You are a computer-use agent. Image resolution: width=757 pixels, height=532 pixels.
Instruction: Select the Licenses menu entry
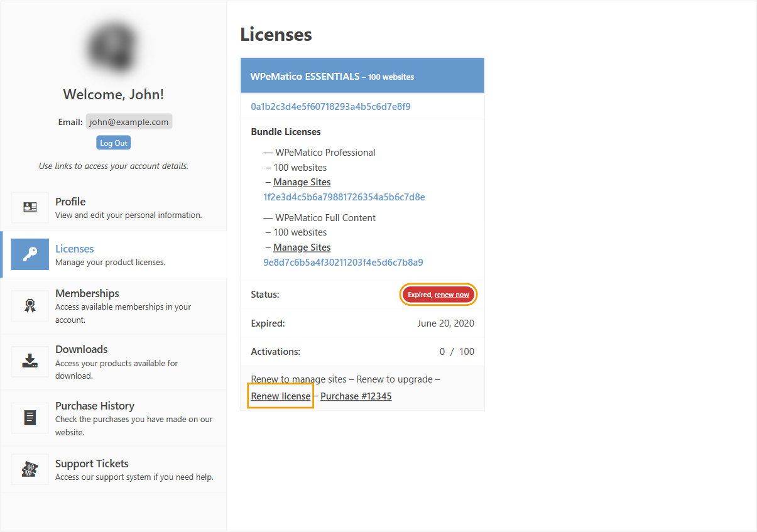click(x=114, y=254)
